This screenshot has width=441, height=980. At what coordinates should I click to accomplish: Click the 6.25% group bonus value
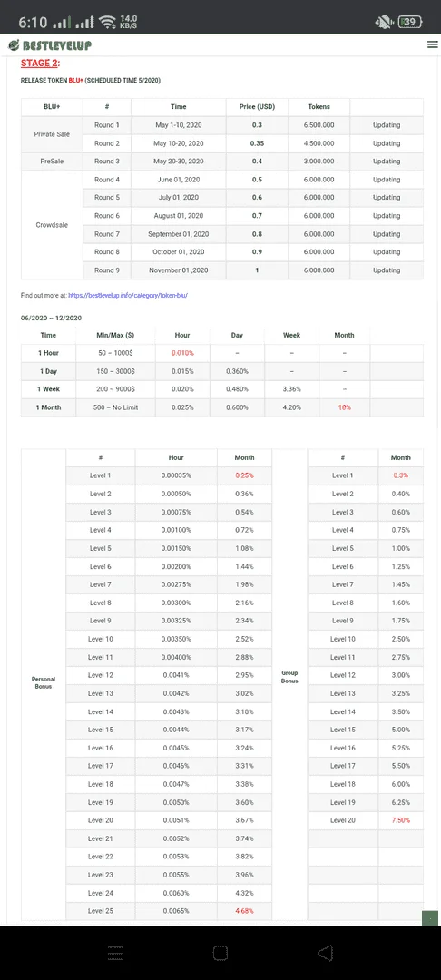pyautogui.click(x=400, y=802)
